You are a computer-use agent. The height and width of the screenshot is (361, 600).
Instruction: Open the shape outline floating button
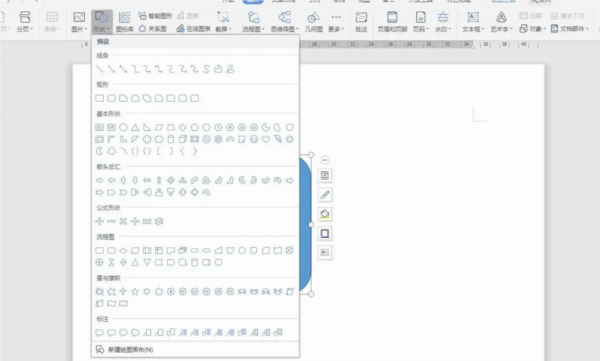(x=324, y=234)
